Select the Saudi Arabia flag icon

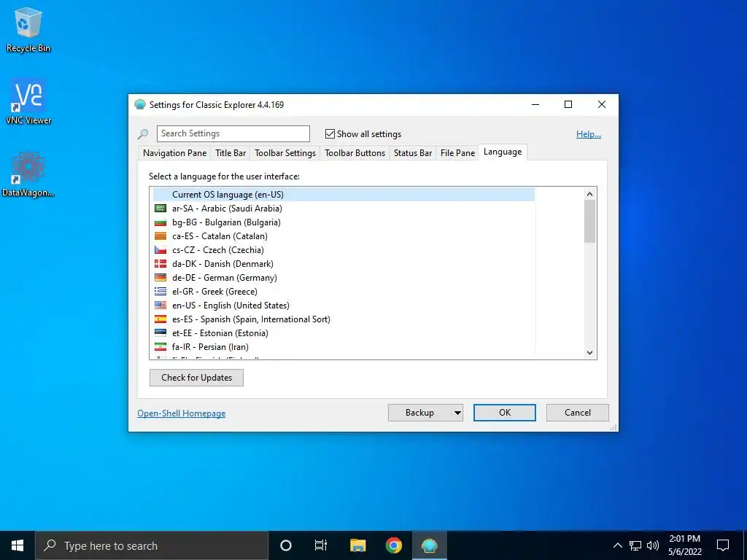tap(160, 209)
